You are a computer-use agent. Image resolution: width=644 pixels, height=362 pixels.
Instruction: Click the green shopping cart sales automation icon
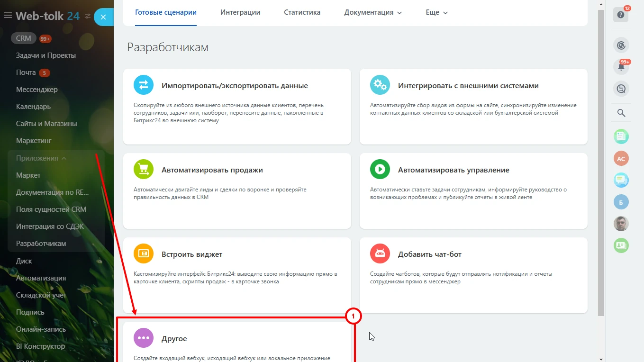click(x=144, y=170)
